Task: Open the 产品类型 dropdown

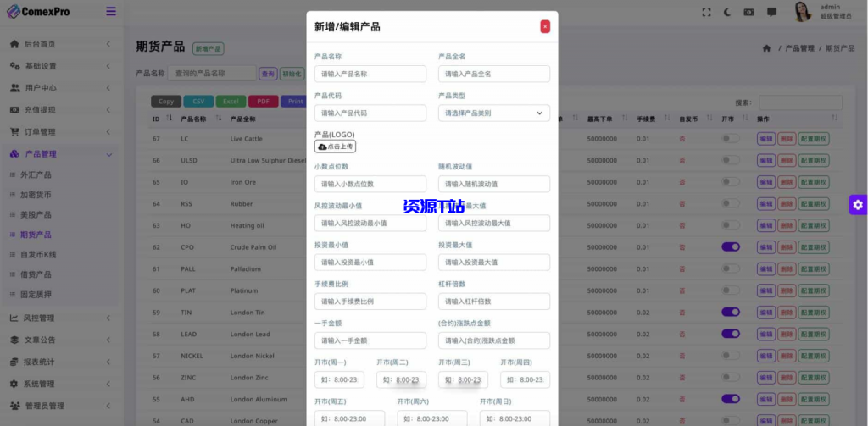Action: [494, 113]
